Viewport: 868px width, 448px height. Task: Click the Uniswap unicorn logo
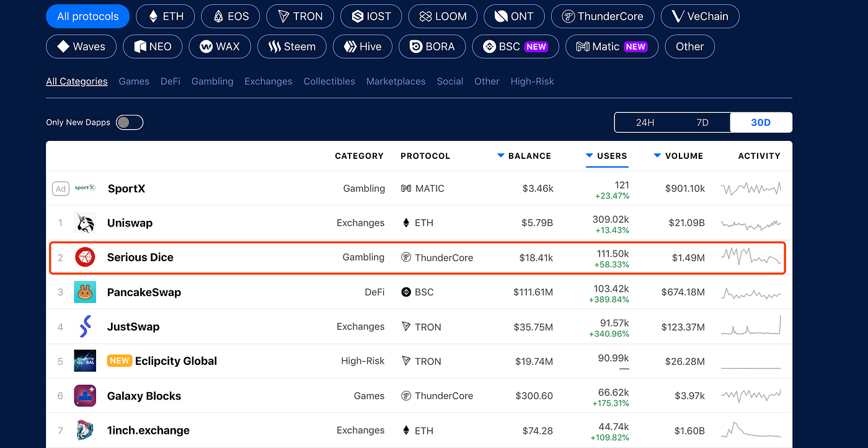coord(85,223)
